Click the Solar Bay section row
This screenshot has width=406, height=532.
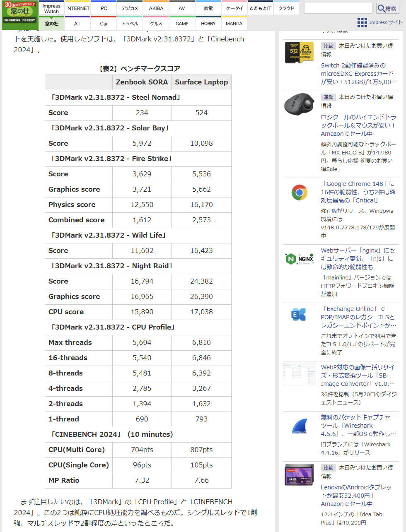click(x=138, y=128)
